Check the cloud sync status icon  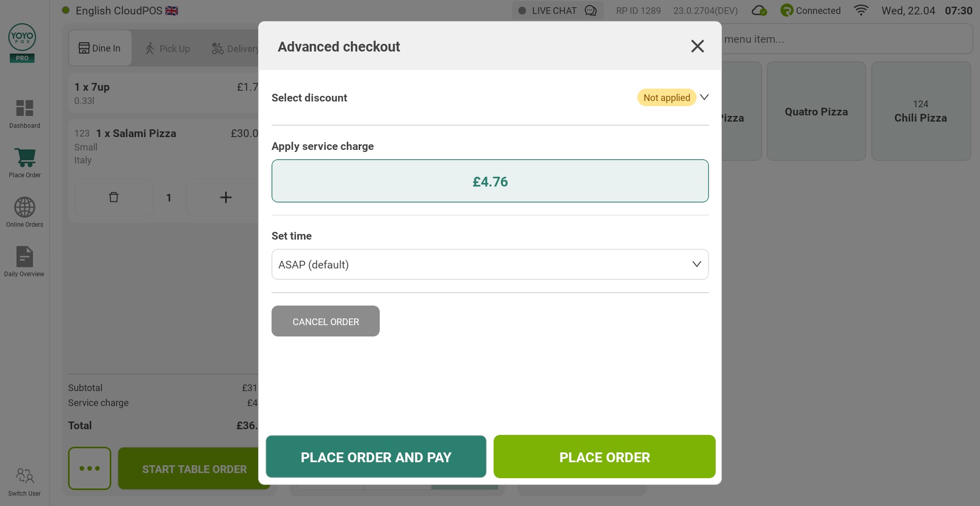(x=758, y=10)
